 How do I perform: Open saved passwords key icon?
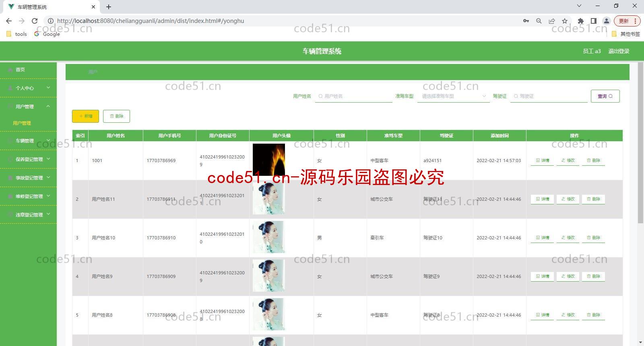tap(526, 21)
